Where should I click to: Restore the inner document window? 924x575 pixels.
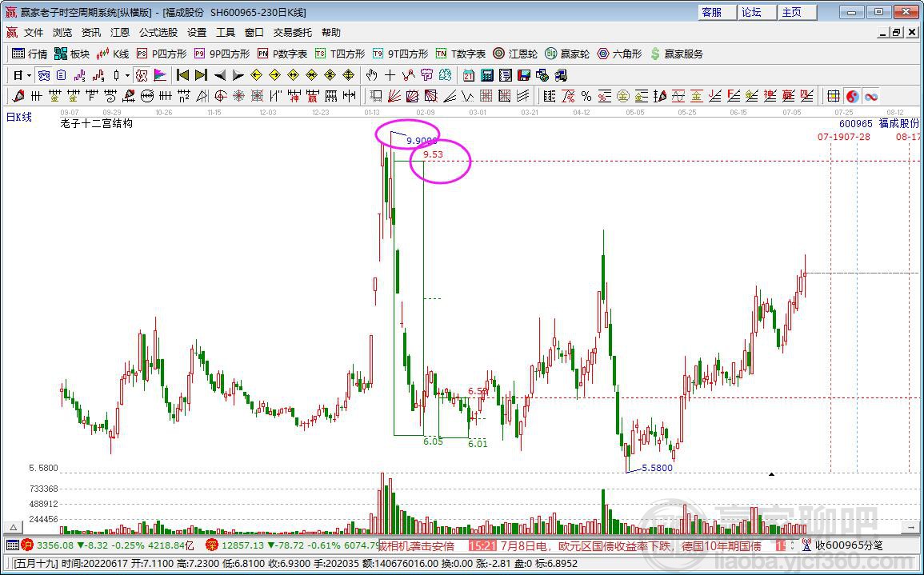point(896,33)
